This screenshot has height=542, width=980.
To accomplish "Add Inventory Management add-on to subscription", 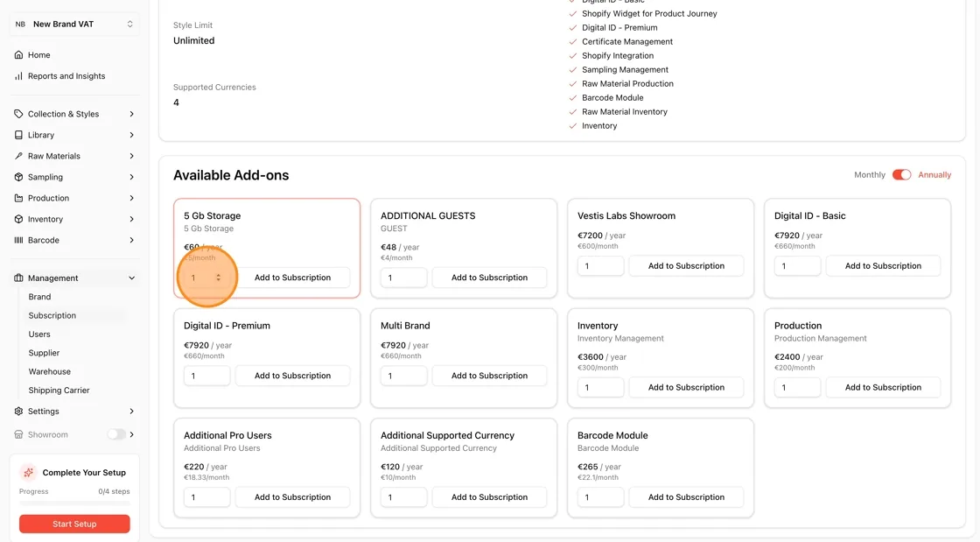I will [x=686, y=388].
